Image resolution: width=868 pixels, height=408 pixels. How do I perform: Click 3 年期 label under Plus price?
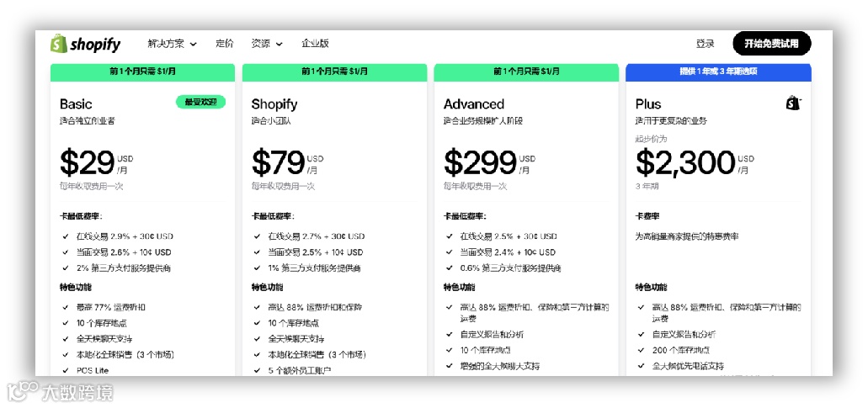647,186
